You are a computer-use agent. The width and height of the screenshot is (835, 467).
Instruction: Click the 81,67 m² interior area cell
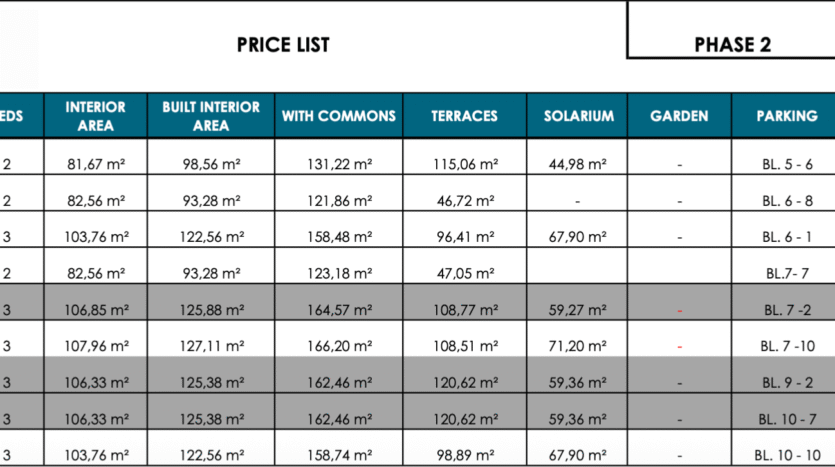click(x=96, y=157)
